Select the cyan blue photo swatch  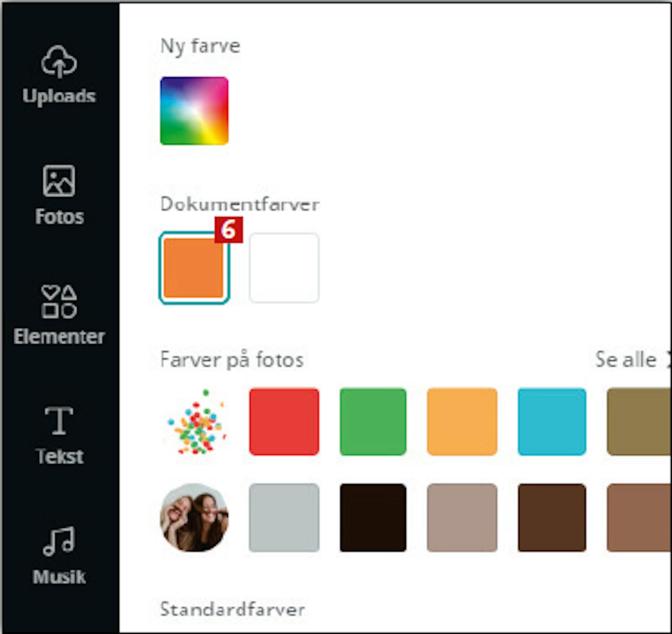pyautogui.click(x=551, y=422)
